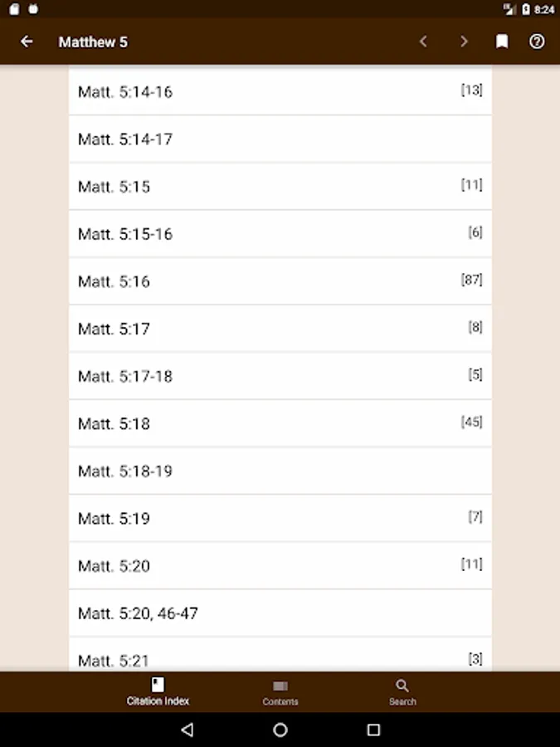Switch to the Contents tab
Screen dimensions: 560x747
coord(280,692)
